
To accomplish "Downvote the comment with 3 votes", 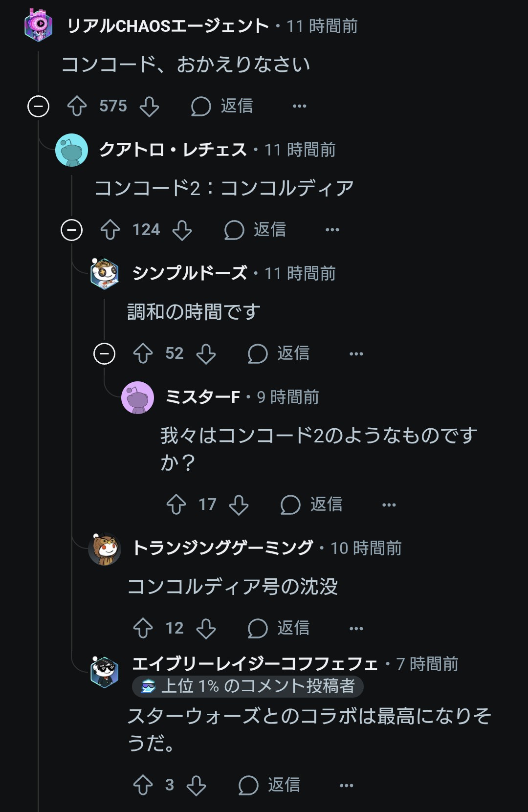I will 196,785.
